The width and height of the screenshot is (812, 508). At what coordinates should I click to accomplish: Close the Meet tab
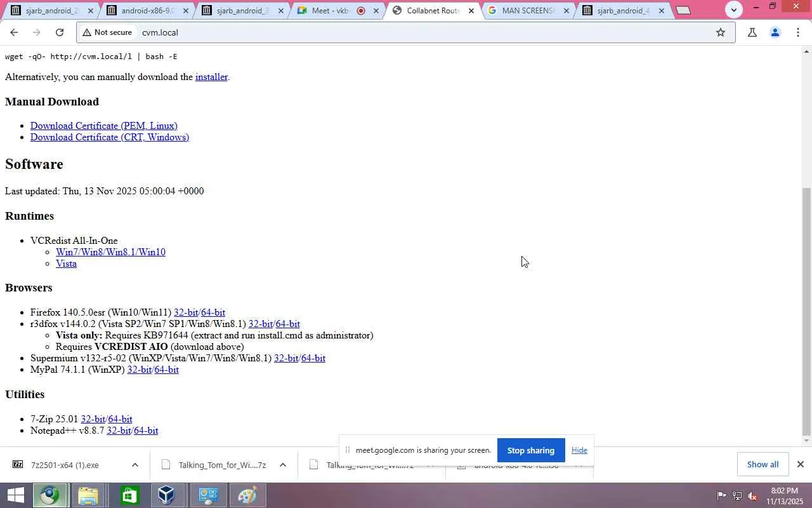[376, 11]
